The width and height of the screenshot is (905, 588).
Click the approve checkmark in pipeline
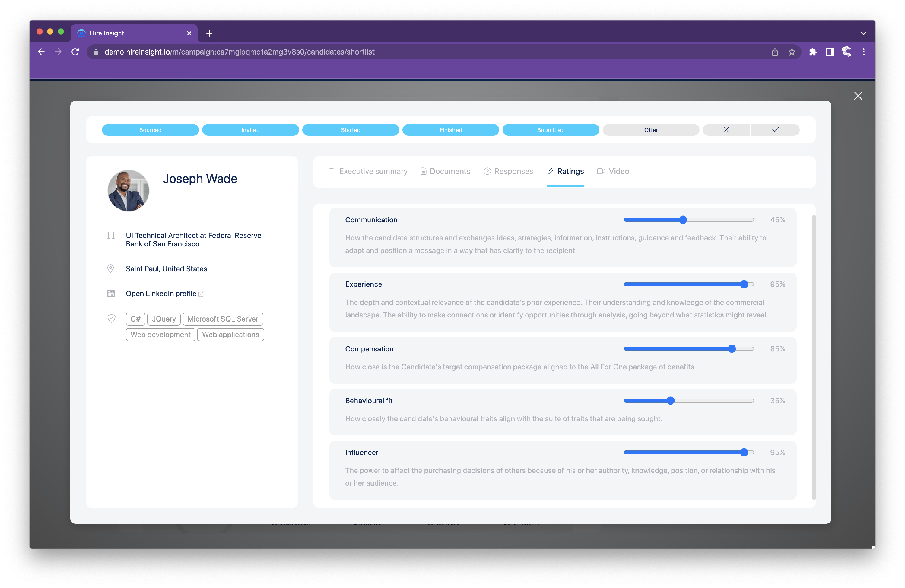pos(775,130)
